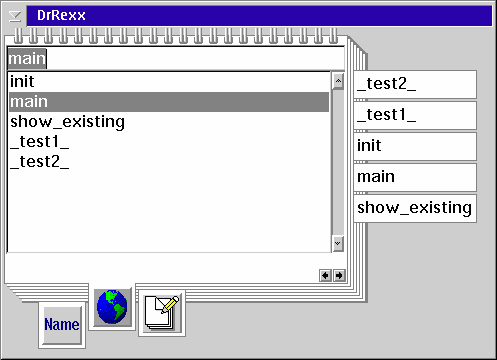The height and width of the screenshot is (360, 497).
Task: Open the DrRexx system menu icon
Action: tap(14, 16)
